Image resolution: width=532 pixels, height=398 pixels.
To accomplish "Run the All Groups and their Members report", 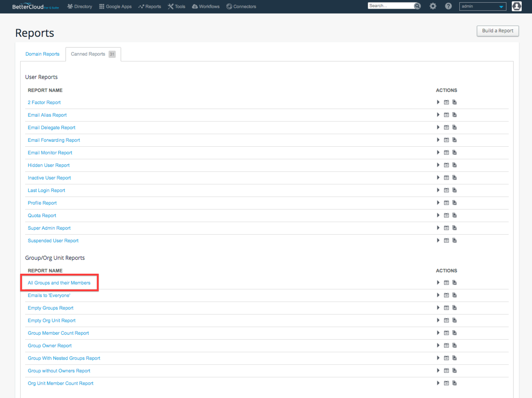I will pos(438,282).
